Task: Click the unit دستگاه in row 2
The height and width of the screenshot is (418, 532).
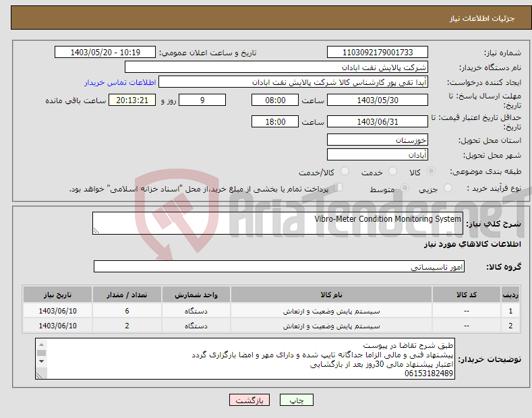Action: [x=196, y=326]
